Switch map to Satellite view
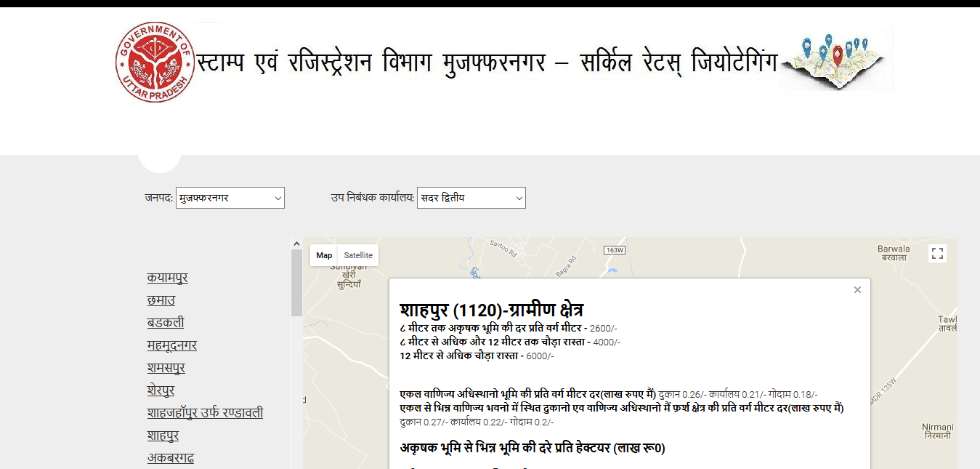 click(358, 255)
